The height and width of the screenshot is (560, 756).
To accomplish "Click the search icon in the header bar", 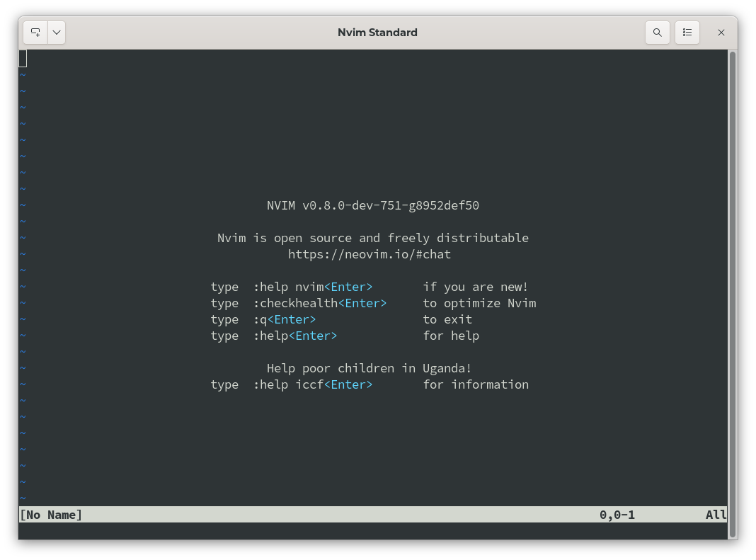I will [x=657, y=32].
